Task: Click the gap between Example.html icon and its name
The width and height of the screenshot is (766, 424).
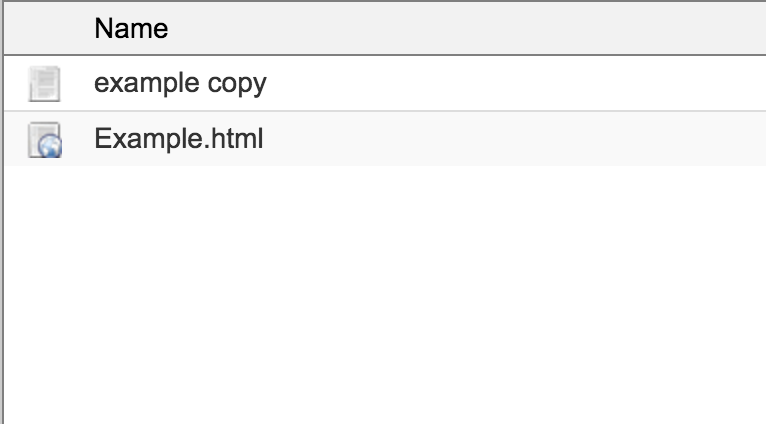Action: [x=78, y=139]
